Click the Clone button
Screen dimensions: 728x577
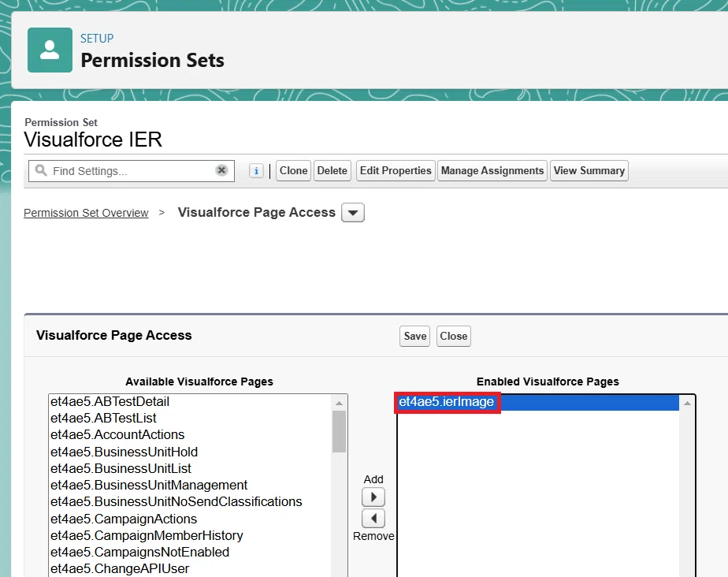pos(293,170)
